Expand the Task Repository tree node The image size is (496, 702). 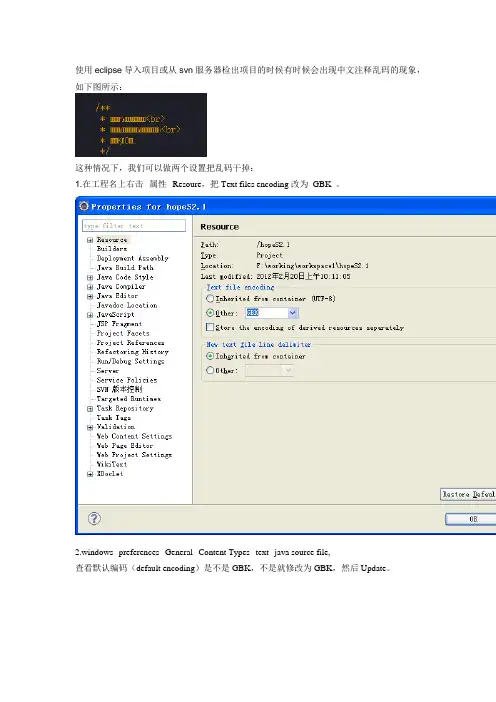coord(90,409)
